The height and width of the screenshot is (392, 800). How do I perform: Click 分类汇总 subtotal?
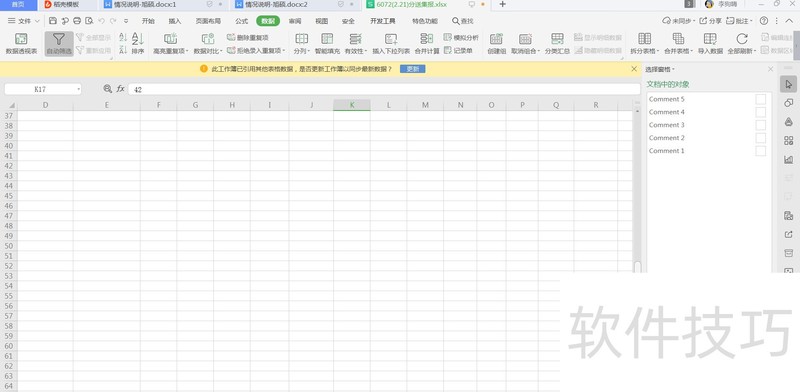557,44
